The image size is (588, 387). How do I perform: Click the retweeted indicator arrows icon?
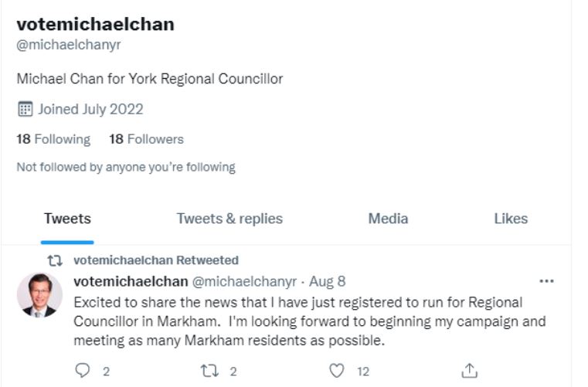coord(55,260)
